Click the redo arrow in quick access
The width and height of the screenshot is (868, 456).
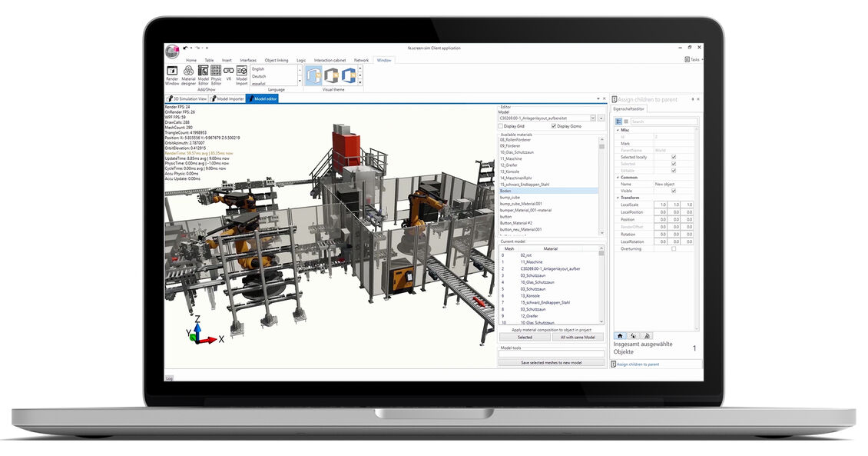click(x=197, y=48)
